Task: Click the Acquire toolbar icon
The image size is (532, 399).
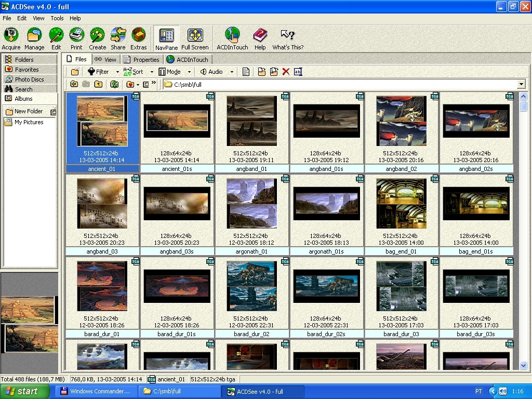Action: [11, 39]
